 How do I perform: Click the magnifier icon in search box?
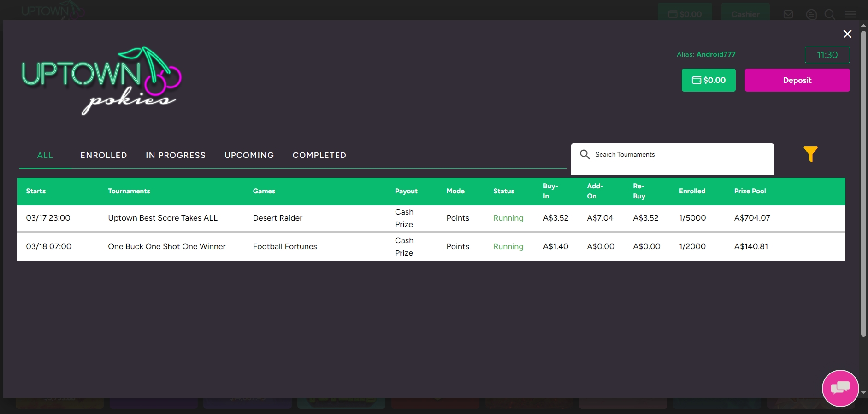585,154
